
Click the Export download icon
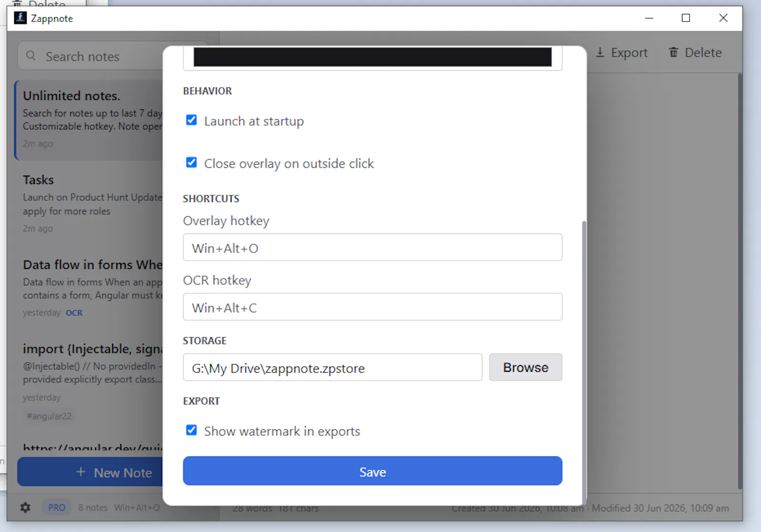pyautogui.click(x=600, y=52)
